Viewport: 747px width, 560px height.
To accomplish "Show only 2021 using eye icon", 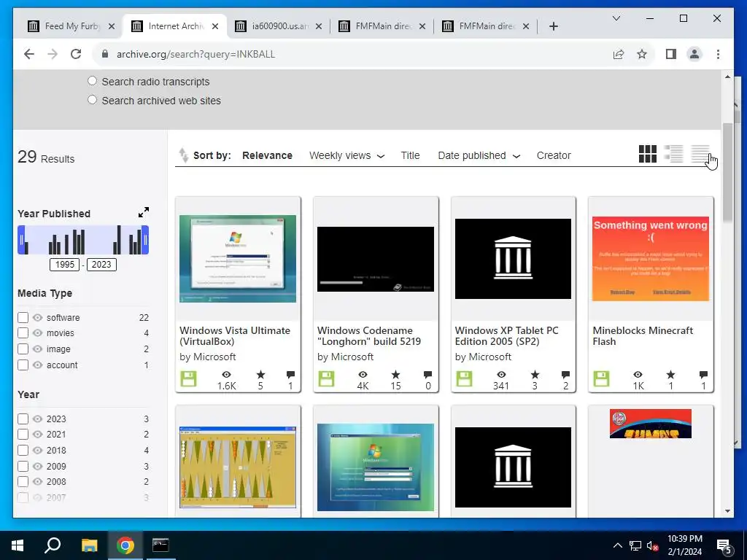I will 38,435.
